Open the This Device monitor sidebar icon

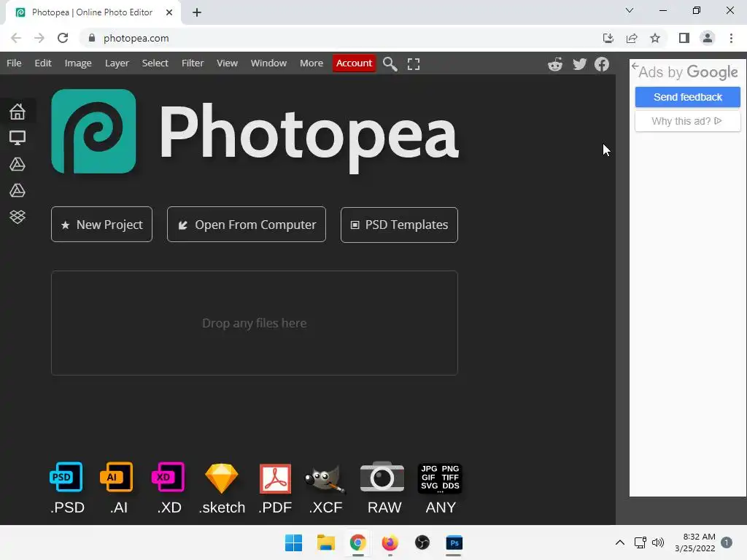tap(18, 138)
